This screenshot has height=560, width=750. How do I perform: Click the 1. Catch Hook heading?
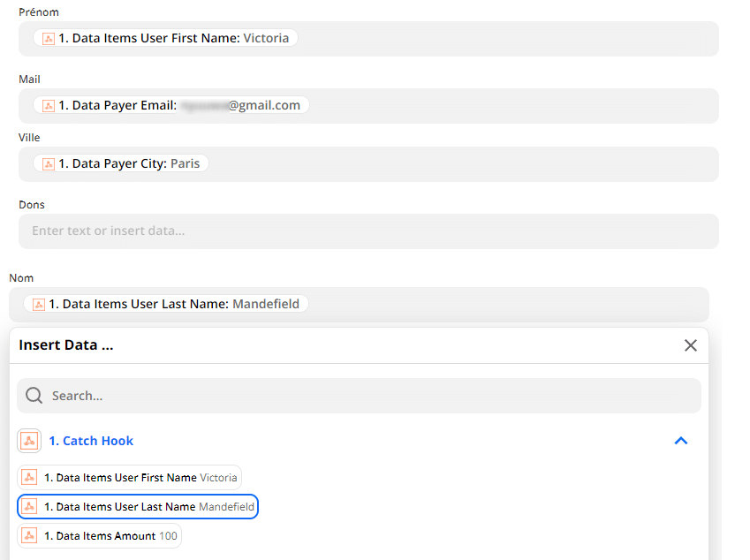[91, 441]
